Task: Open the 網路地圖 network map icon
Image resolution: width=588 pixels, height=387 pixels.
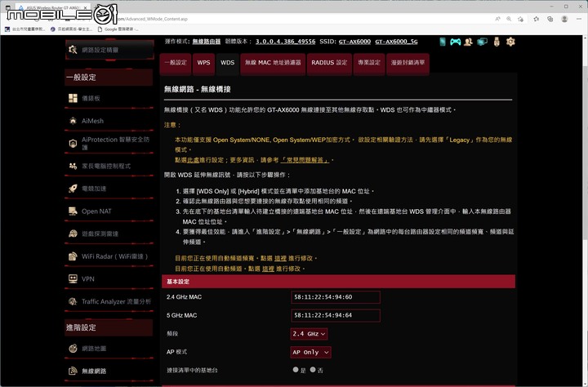Action: (x=73, y=349)
